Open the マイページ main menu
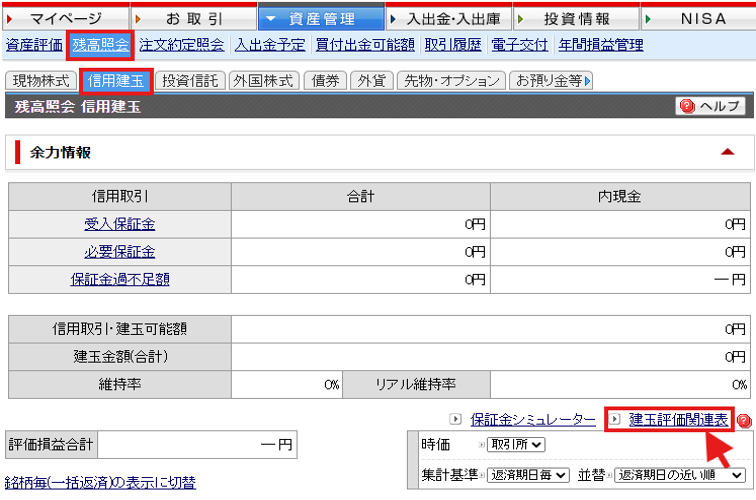 click(66, 19)
